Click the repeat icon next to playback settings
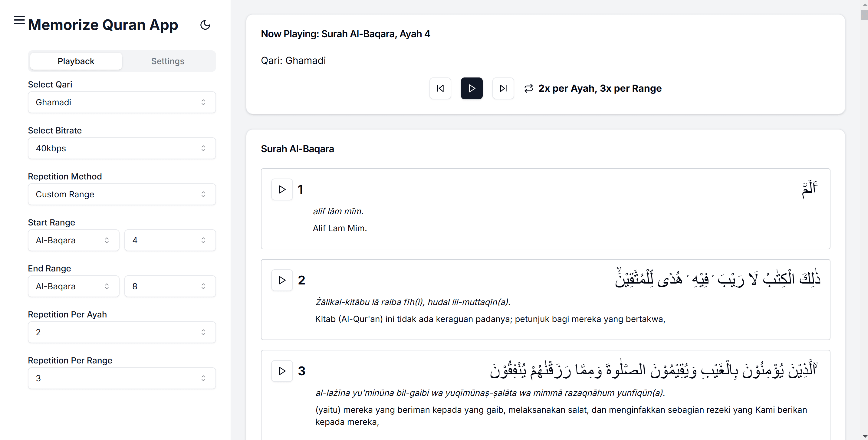 [x=528, y=88]
